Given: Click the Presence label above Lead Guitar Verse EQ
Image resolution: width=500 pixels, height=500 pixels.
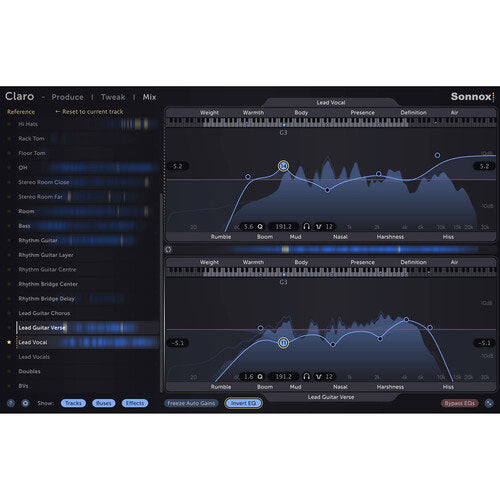Looking at the screenshot, I should (x=363, y=262).
